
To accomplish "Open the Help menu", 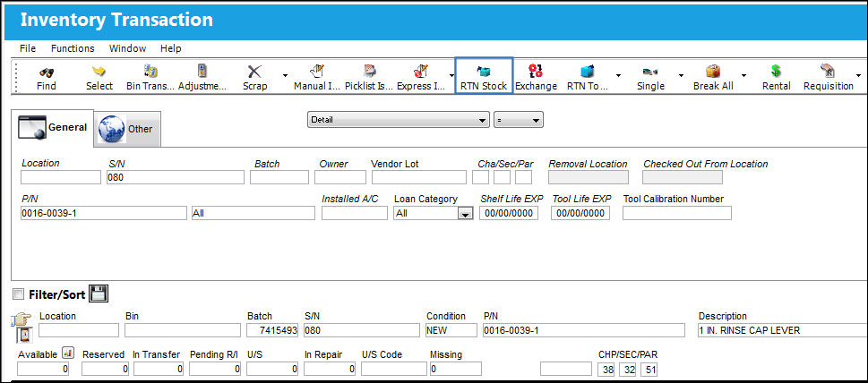I will pos(171,48).
